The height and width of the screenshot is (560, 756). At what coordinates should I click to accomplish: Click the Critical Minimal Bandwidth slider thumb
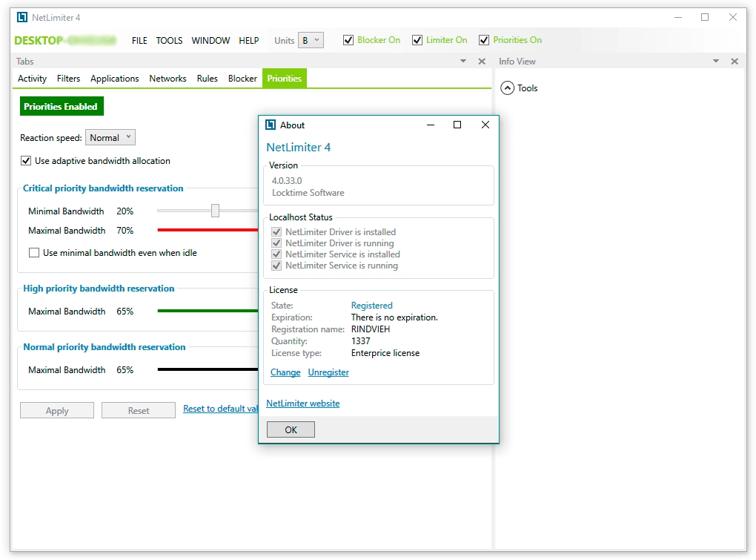coord(215,211)
